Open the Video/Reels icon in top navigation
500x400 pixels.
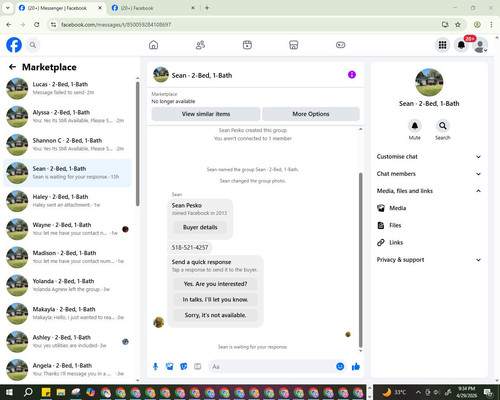(247, 45)
